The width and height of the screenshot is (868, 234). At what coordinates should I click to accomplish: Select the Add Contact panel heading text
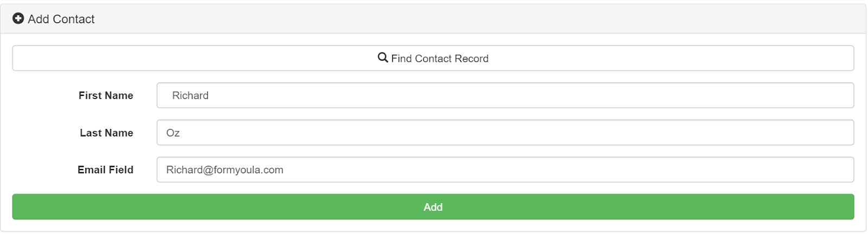61,19
